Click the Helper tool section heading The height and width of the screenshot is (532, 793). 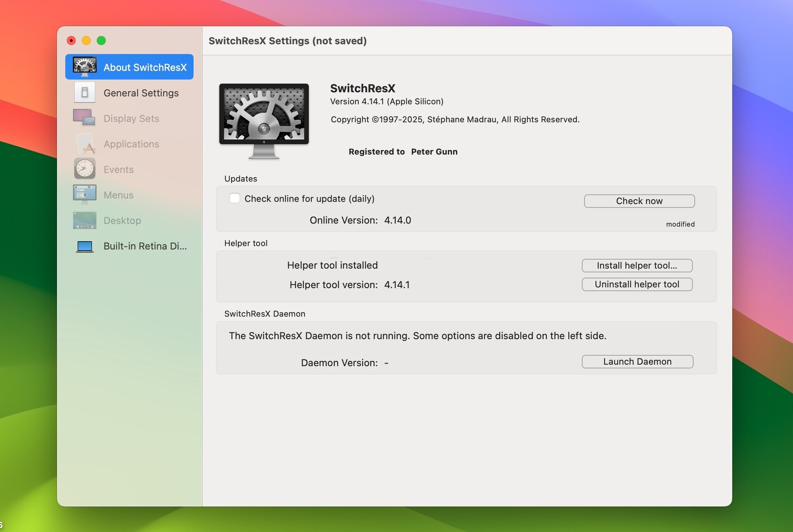point(246,243)
